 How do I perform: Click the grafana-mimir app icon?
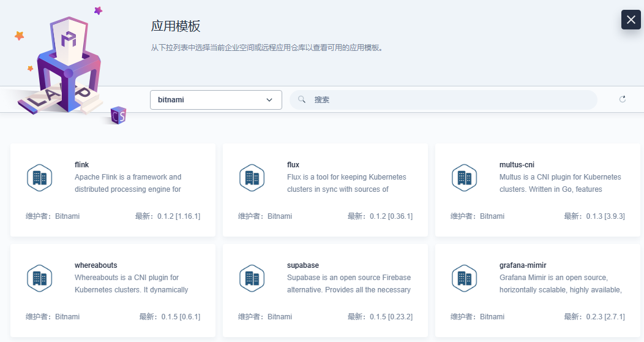click(464, 278)
